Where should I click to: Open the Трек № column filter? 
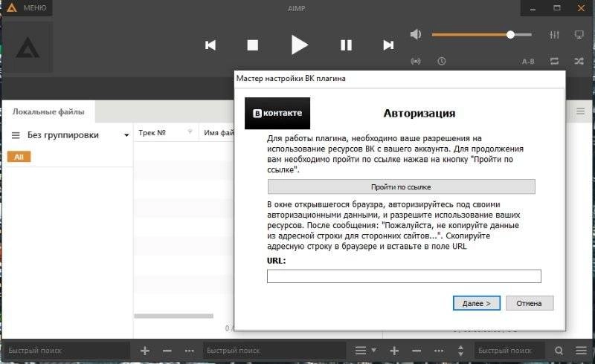[190, 132]
